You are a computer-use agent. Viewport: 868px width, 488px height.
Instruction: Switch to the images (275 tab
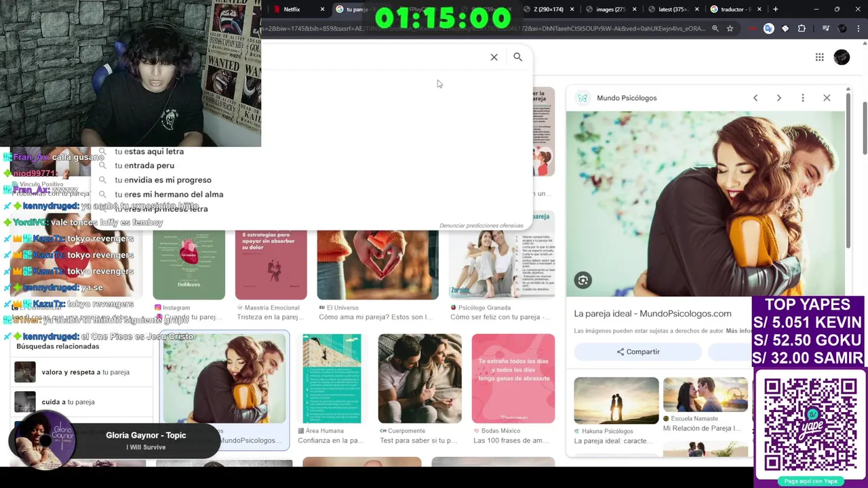(x=610, y=9)
